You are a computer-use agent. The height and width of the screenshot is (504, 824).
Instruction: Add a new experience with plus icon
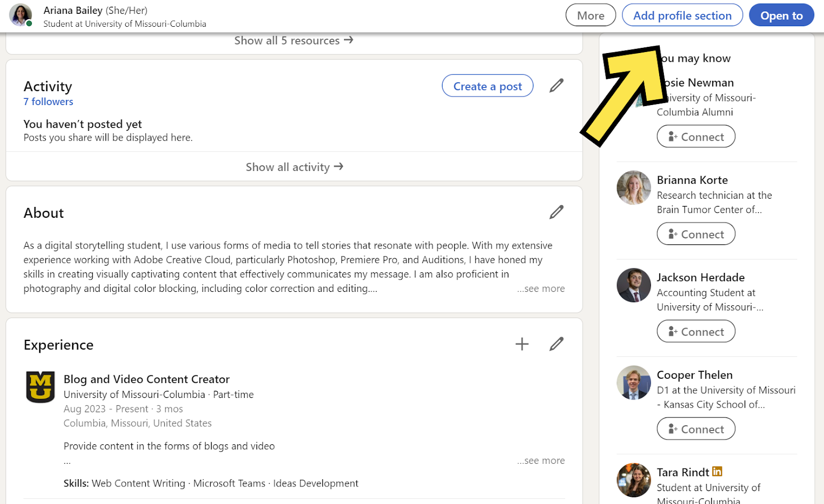522,344
